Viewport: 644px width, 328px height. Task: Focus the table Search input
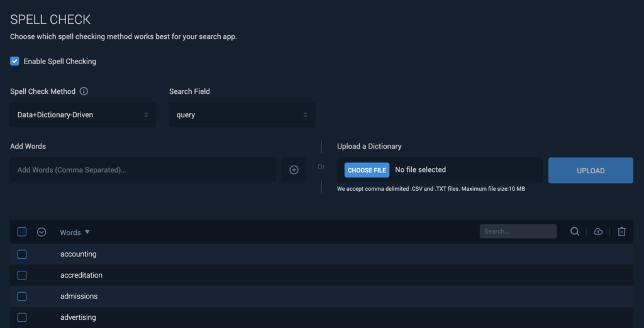pyautogui.click(x=518, y=232)
